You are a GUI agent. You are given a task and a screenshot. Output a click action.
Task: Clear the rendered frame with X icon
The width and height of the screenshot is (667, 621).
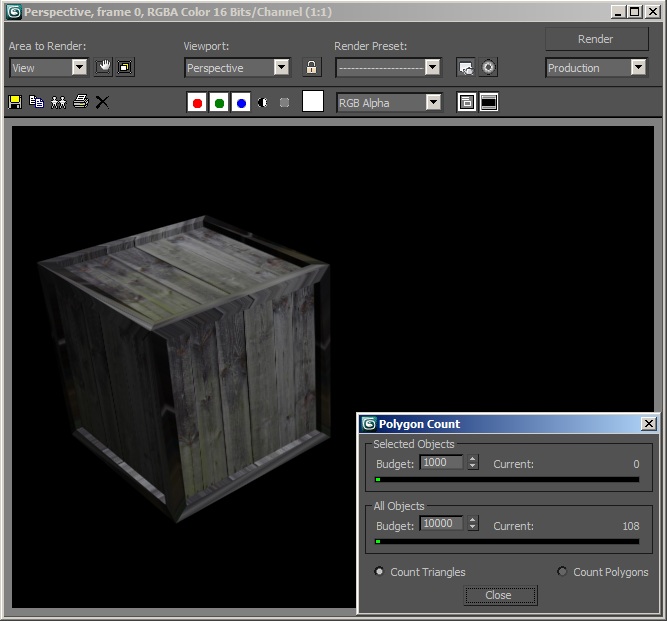[x=102, y=102]
